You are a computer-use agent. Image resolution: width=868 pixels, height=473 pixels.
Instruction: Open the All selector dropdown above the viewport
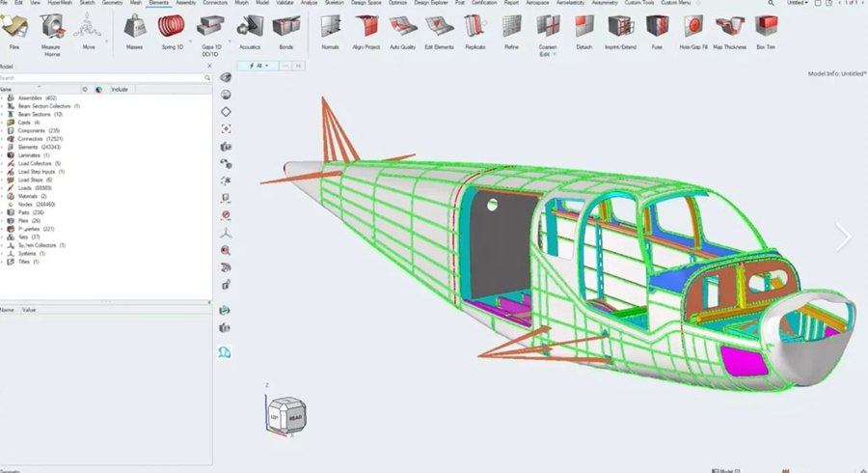coord(258,66)
